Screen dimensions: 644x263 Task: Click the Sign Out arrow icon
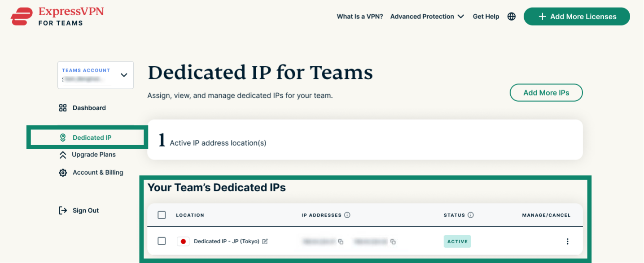point(63,211)
